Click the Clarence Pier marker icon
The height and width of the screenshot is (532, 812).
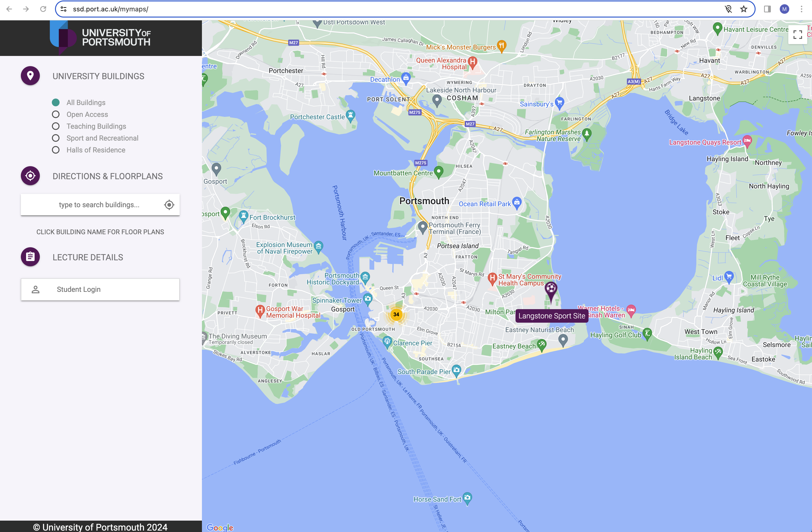click(x=387, y=342)
